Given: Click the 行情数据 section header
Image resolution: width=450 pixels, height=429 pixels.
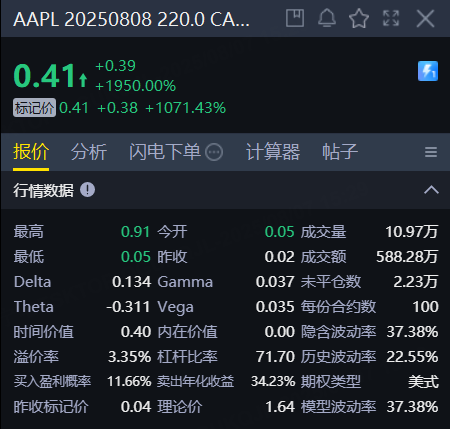Looking at the screenshot, I should point(225,190).
